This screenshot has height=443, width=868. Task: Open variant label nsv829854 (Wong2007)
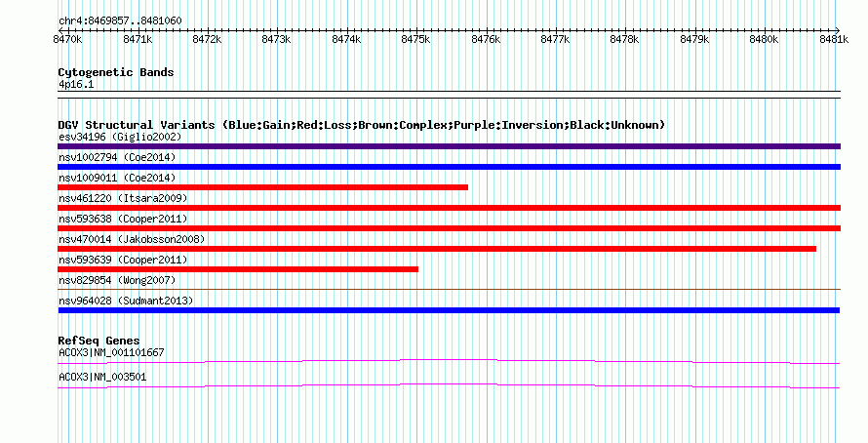[x=117, y=280]
